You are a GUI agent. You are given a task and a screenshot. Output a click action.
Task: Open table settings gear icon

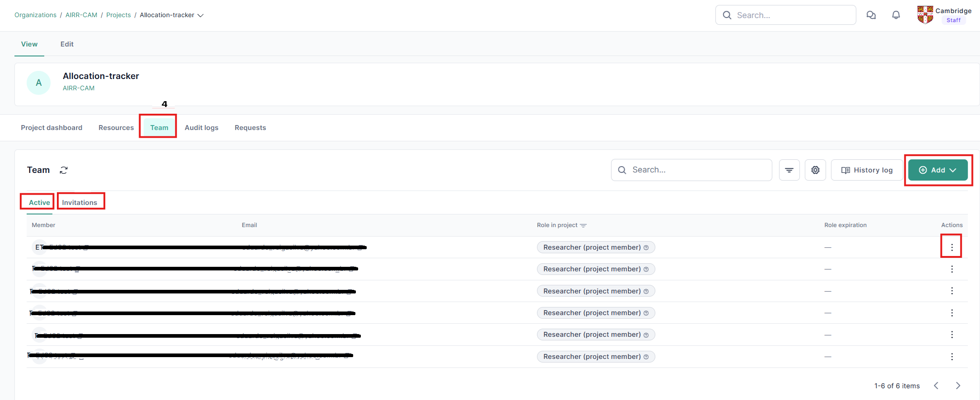coord(815,170)
